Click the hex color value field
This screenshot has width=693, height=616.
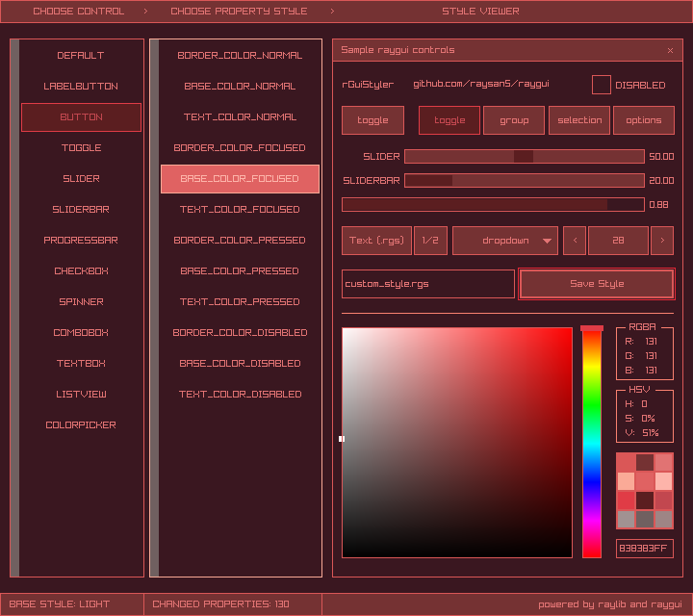pyautogui.click(x=644, y=549)
